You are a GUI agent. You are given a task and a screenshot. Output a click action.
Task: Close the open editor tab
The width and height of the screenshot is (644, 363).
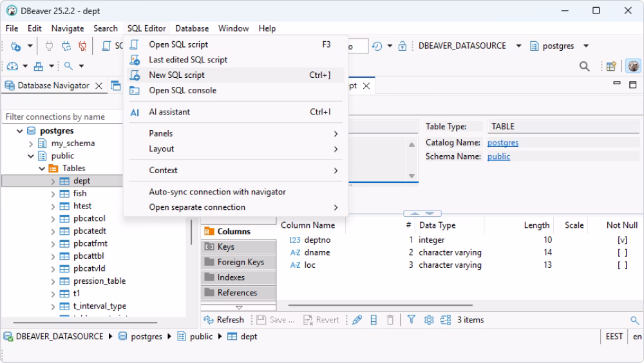[366, 86]
